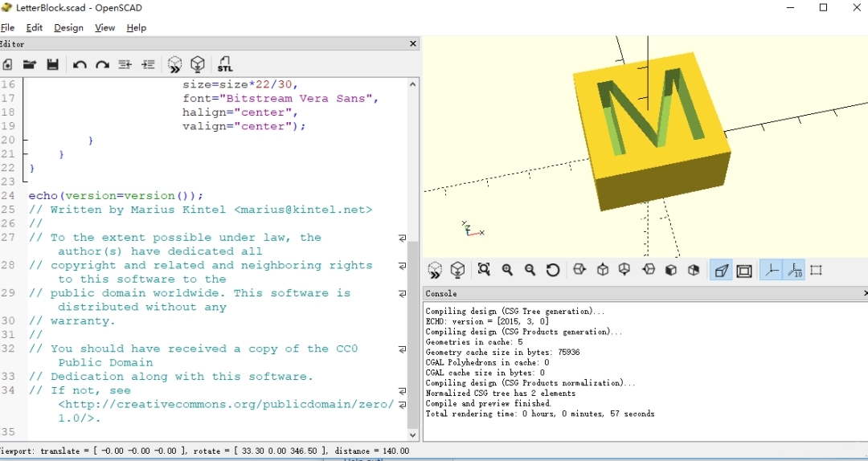Close the Editor panel
This screenshot has width=868, height=461.
point(413,43)
